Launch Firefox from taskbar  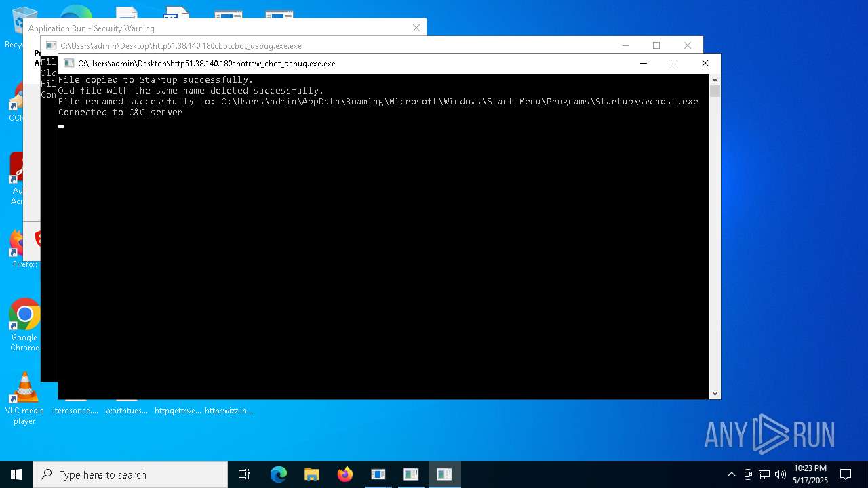pyautogui.click(x=344, y=474)
